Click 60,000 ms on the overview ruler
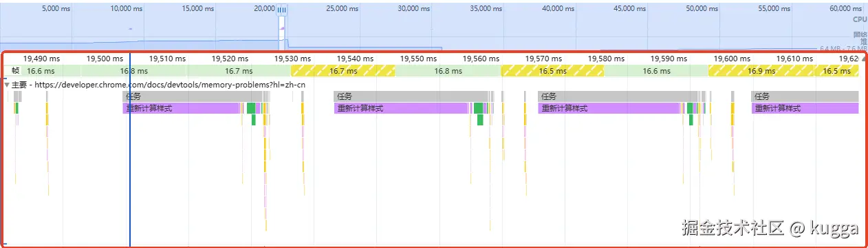The height and width of the screenshot is (248, 868). pyautogui.click(x=847, y=9)
